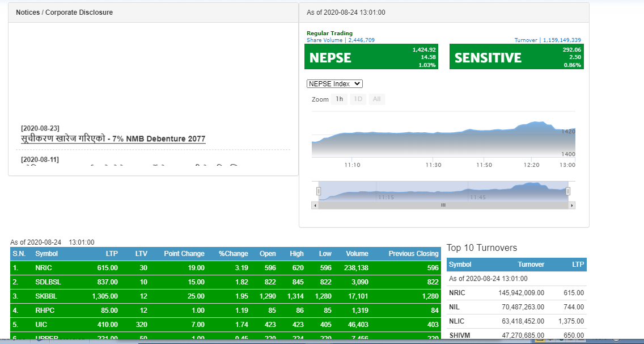The height and width of the screenshot is (344, 644).
Task: Click the NEPSE index tile
Action: (x=371, y=56)
